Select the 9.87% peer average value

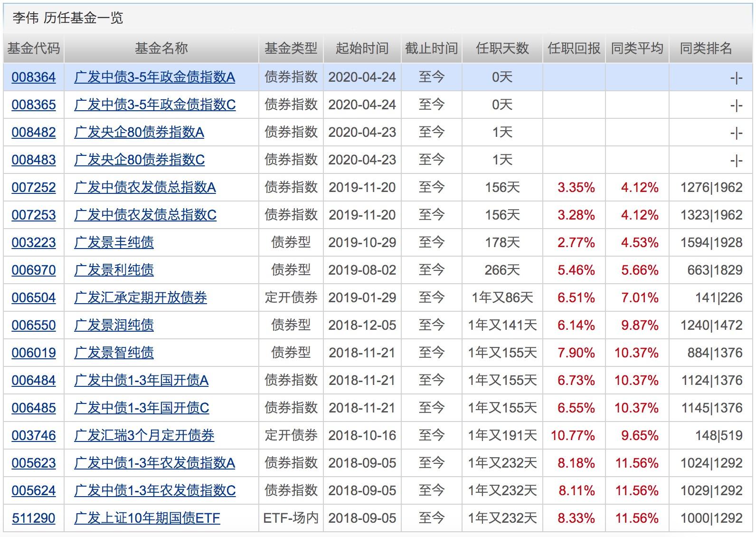pos(640,325)
